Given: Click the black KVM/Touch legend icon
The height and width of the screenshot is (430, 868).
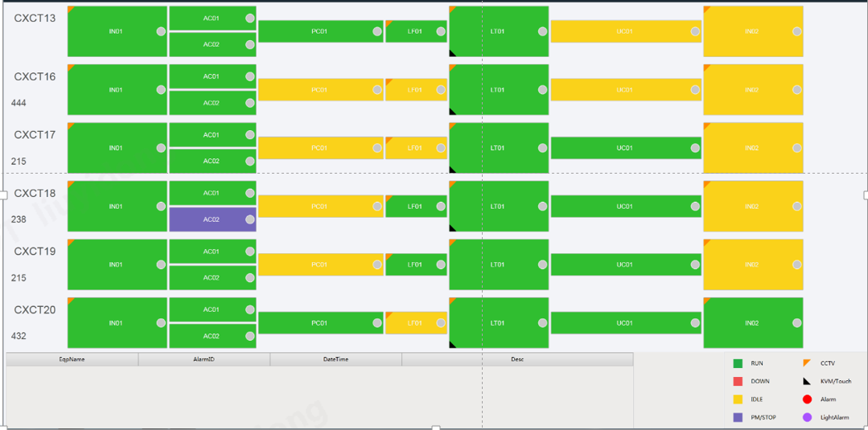Looking at the screenshot, I should click(806, 382).
